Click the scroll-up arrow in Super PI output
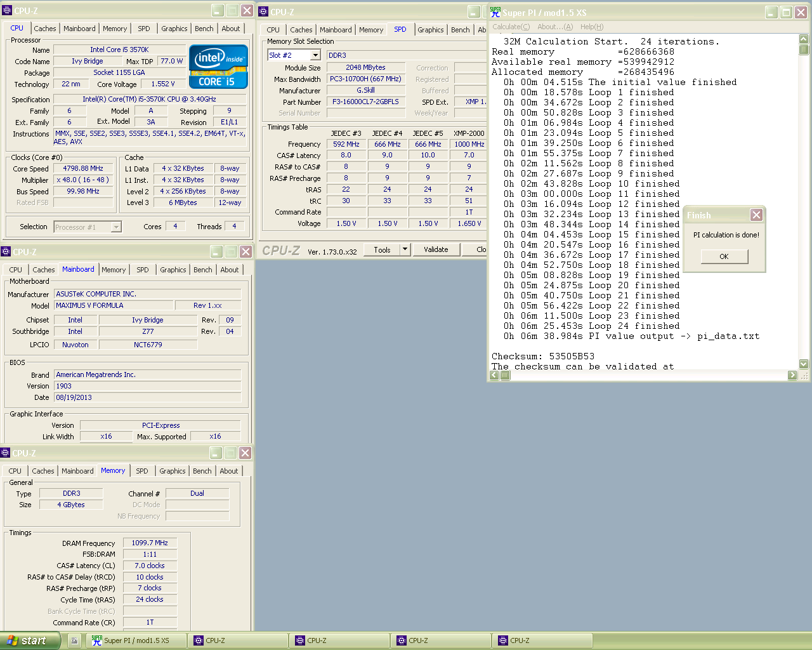 tap(804, 39)
